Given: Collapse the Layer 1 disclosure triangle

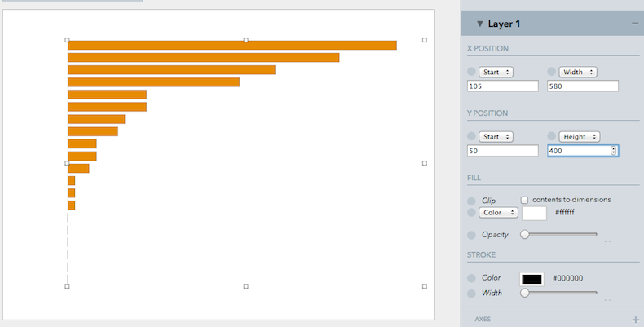Looking at the screenshot, I should coord(479,24).
